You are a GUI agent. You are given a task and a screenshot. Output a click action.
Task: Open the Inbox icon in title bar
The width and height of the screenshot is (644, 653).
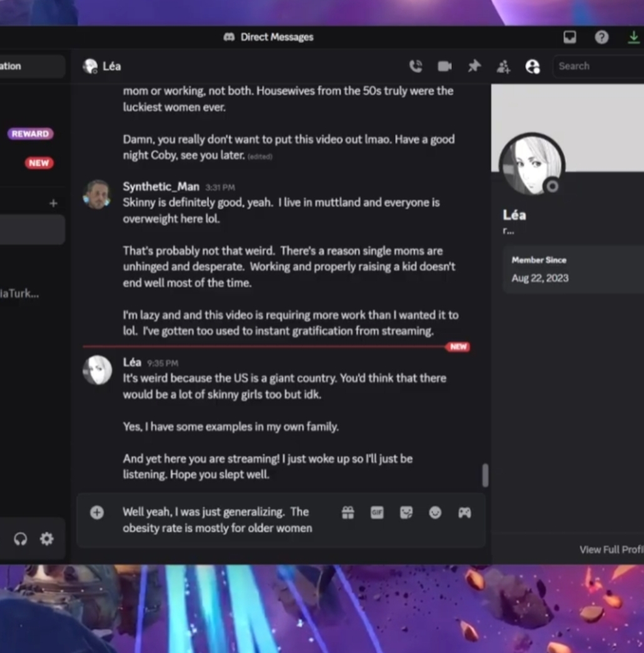570,37
